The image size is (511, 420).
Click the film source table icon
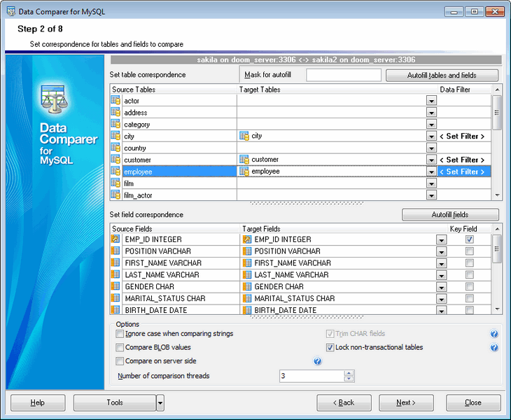pos(115,183)
